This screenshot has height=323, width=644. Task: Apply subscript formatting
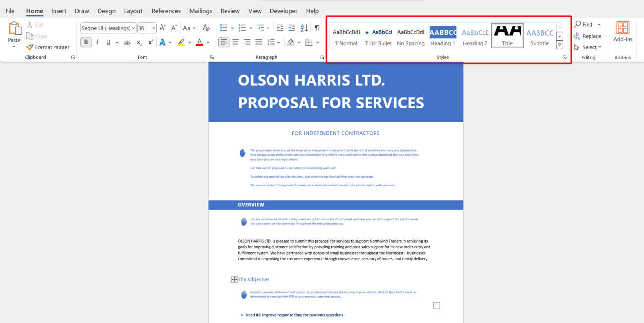139,42
